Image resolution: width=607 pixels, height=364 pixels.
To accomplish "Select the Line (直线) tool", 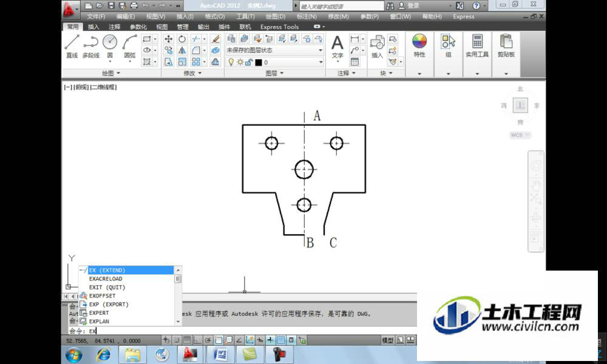I will tap(72, 46).
